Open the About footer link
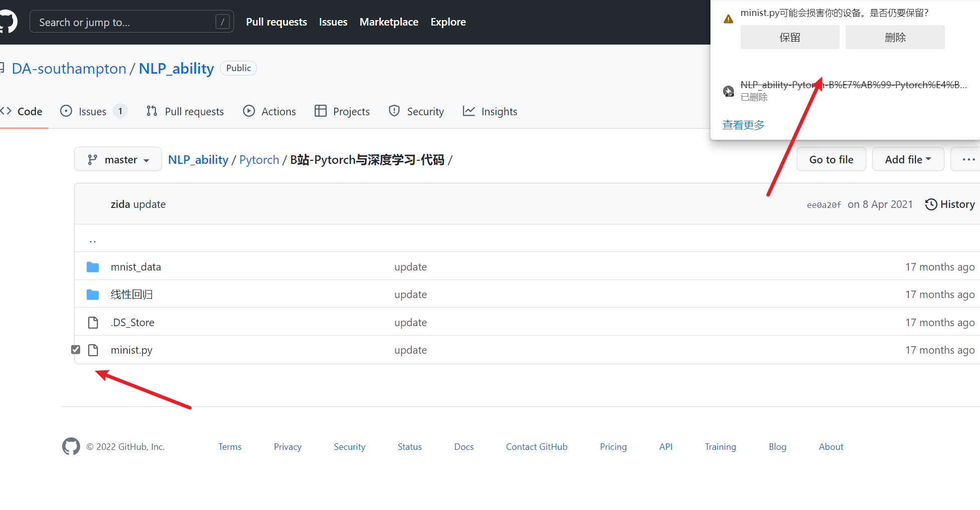Viewport: 980px width, 510px height. [831, 447]
